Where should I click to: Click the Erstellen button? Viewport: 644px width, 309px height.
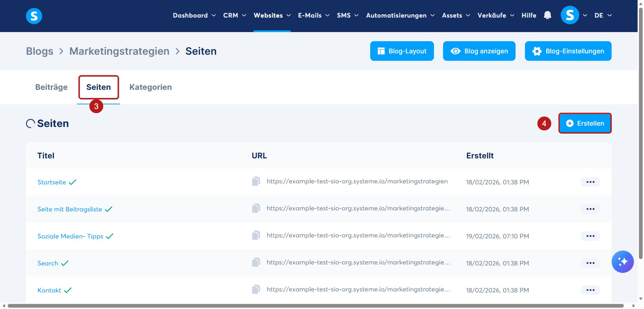[585, 123]
